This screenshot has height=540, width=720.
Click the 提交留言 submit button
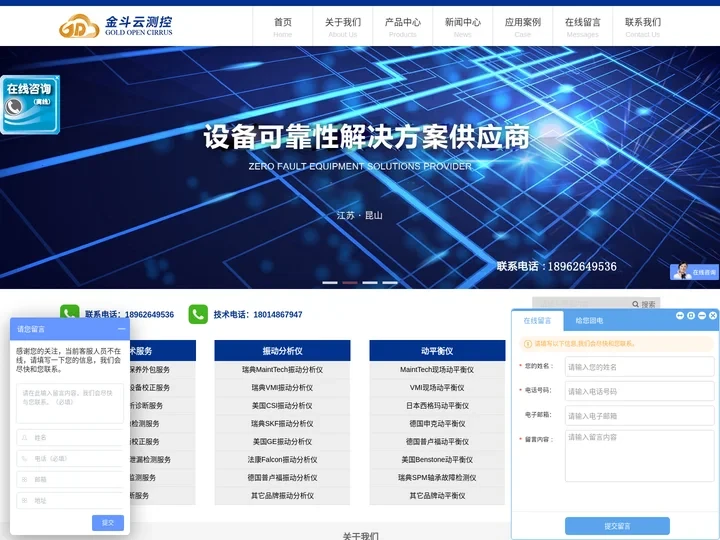click(617, 526)
